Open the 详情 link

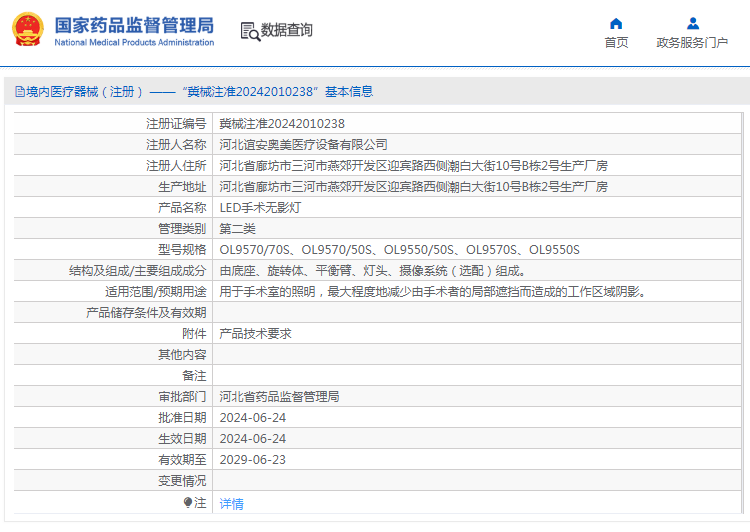[232, 503]
